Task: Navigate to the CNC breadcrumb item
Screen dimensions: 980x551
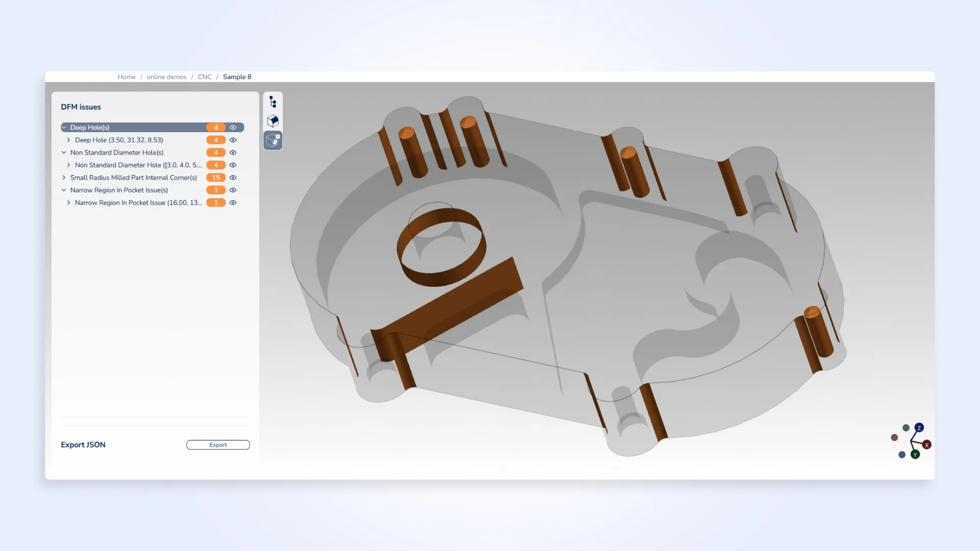Action: (205, 77)
